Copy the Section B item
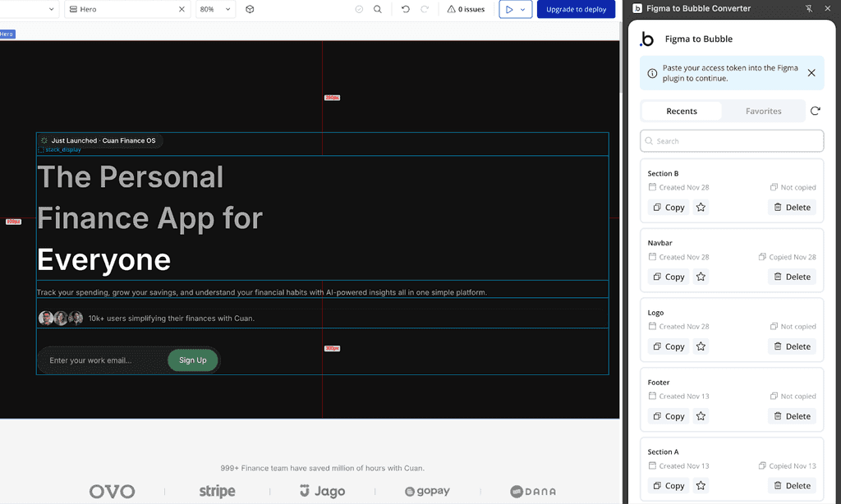841x504 pixels. [669, 207]
